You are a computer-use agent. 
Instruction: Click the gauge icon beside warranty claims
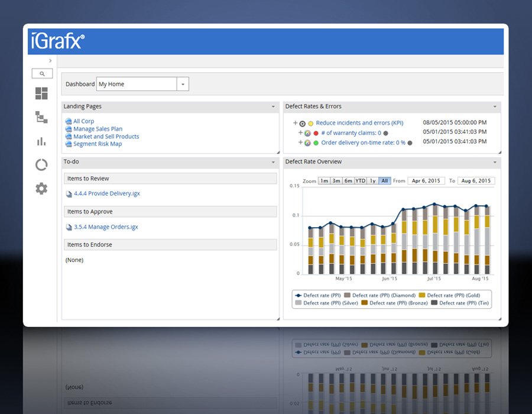click(307, 133)
